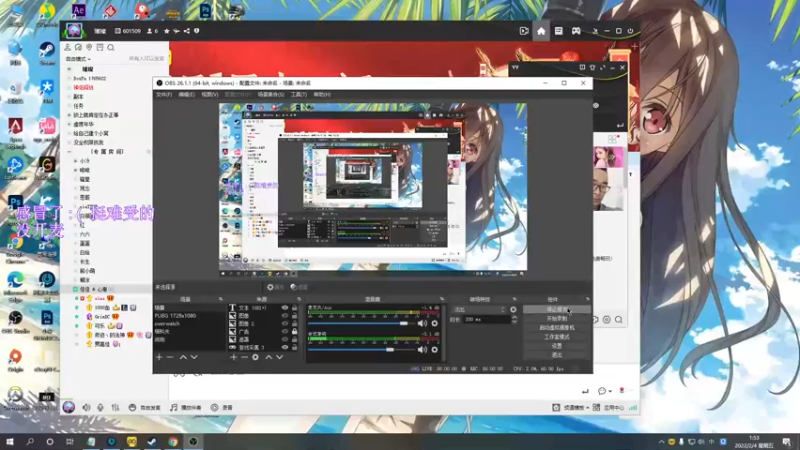Click the location pin icon in YY sidebar
The image size is (800, 450).
click(89, 47)
